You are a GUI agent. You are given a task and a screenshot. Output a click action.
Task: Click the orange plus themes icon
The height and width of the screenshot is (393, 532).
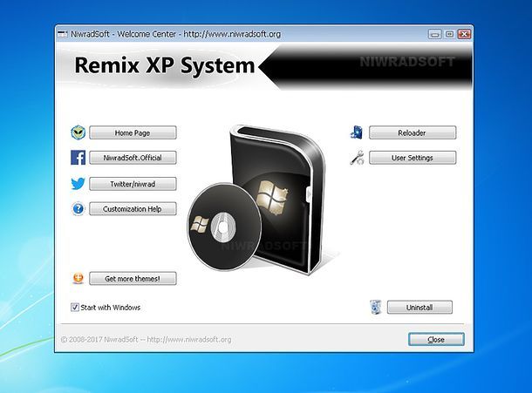(78, 278)
